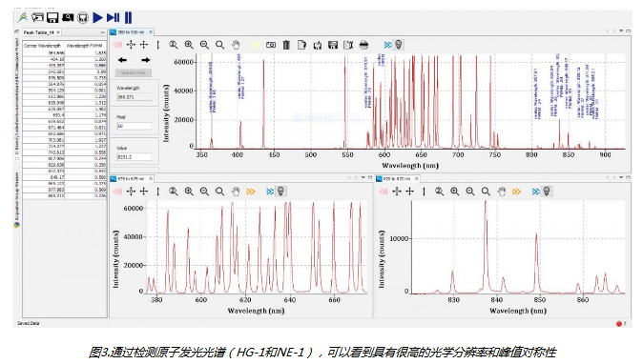Toggle the crosshair cursor tool in bottom-left graph
643x364 pixels.
(144, 192)
